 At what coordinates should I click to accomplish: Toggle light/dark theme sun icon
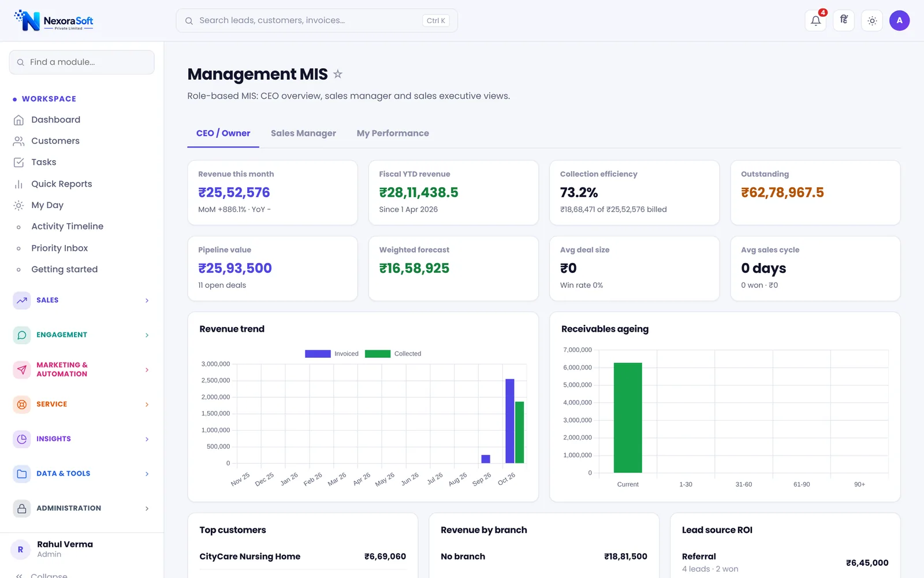click(872, 21)
